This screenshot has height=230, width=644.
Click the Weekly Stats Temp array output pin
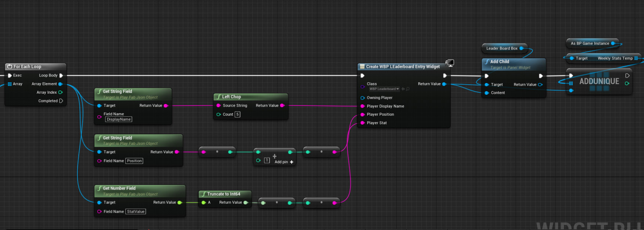[x=636, y=58]
